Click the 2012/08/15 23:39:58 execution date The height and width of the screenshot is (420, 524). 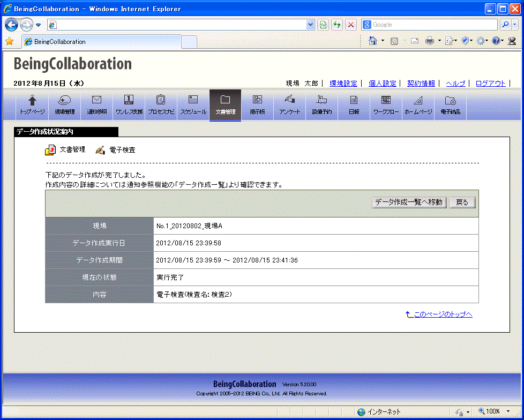pos(189,243)
